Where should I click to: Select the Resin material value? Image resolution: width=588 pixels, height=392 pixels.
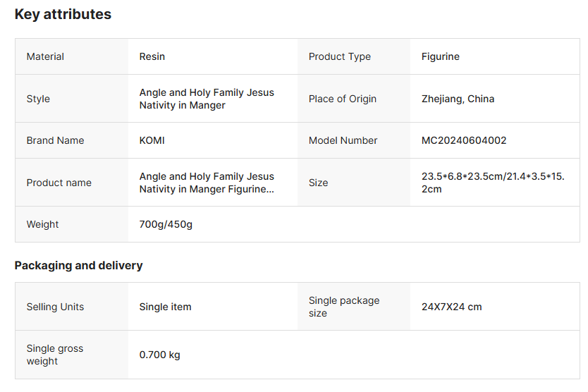(x=152, y=56)
